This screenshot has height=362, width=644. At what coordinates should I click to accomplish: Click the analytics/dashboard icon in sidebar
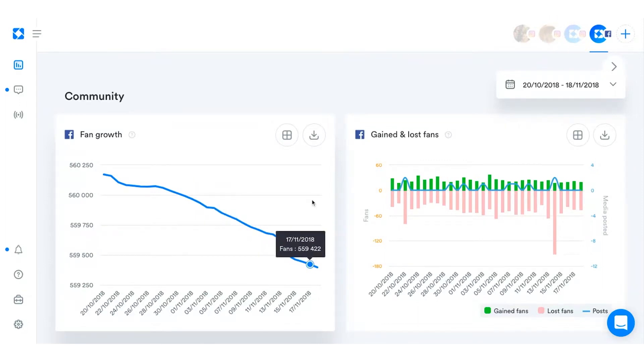tap(18, 65)
